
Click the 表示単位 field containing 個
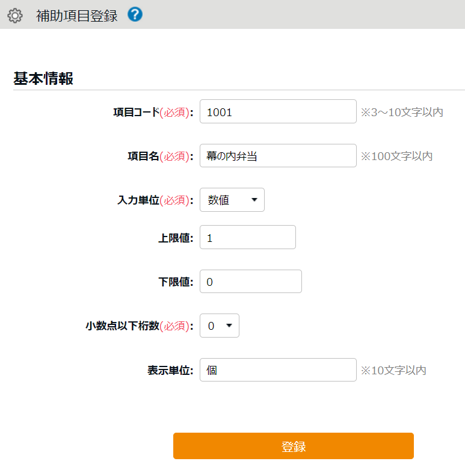(278, 370)
